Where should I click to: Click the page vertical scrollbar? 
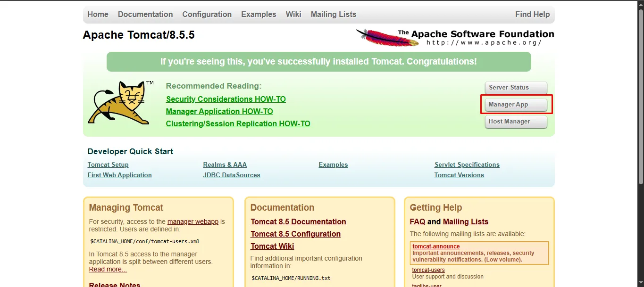(x=640, y=94)
